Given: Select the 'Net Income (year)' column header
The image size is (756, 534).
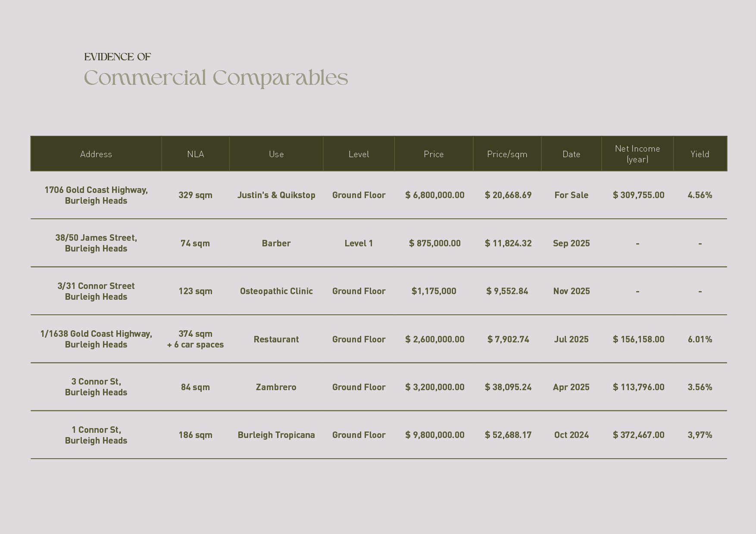Looking at the screenshot, I should click(637, 154).
